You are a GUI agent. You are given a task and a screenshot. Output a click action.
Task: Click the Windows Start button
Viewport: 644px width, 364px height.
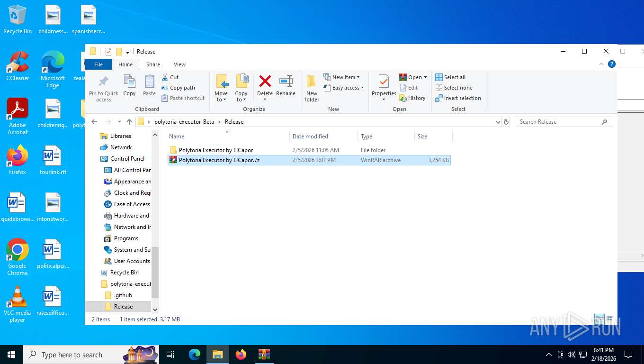pos(11,355)
